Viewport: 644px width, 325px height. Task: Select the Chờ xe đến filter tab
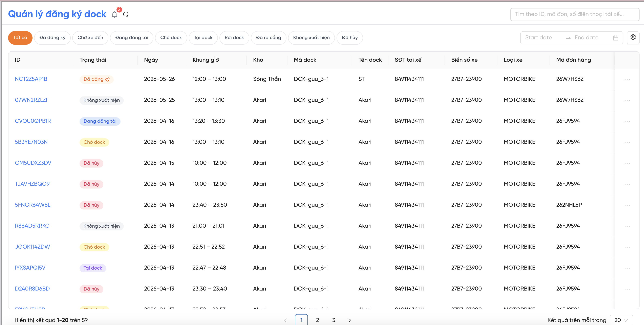coord(90,38)
